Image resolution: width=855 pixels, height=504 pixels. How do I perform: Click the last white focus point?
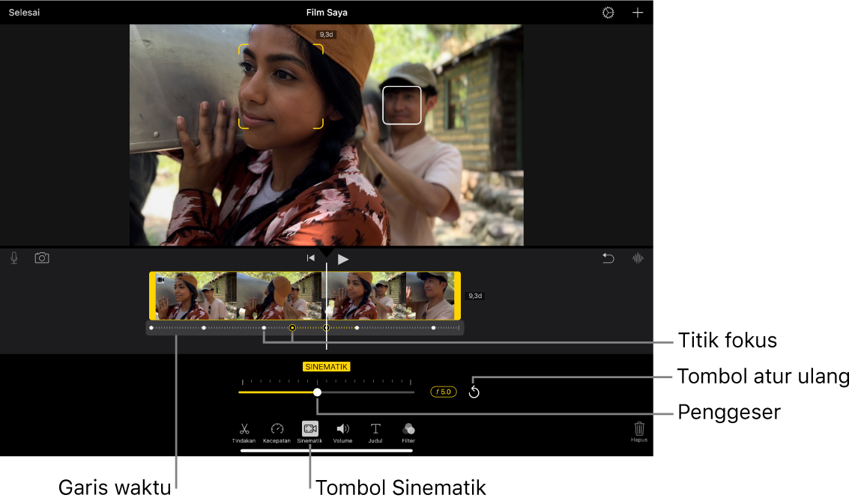[x=434, y=328]
